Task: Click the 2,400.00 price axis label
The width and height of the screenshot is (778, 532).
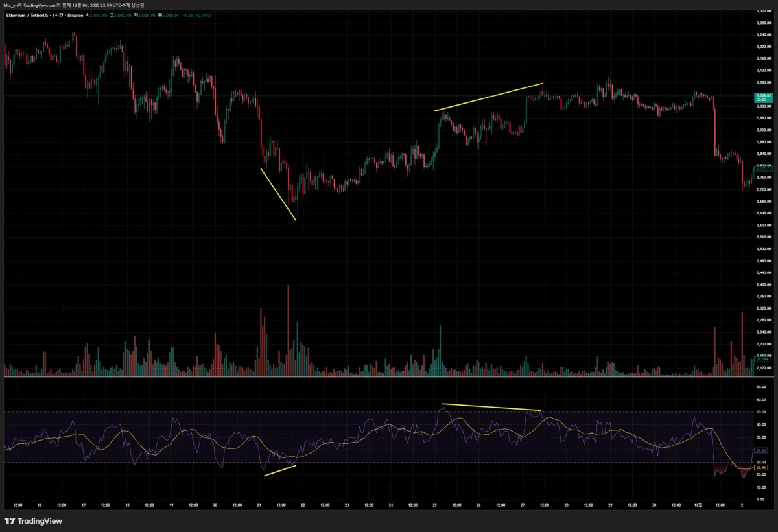Action: click(x=762, y=284)
